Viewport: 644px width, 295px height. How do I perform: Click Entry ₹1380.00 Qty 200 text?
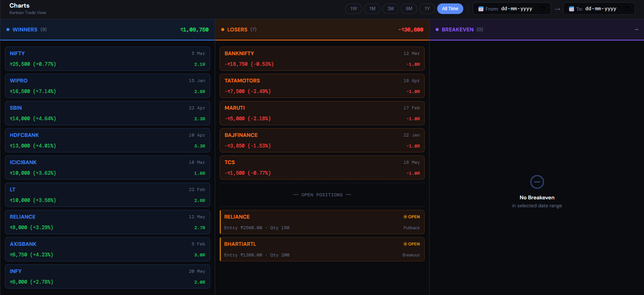257,255
